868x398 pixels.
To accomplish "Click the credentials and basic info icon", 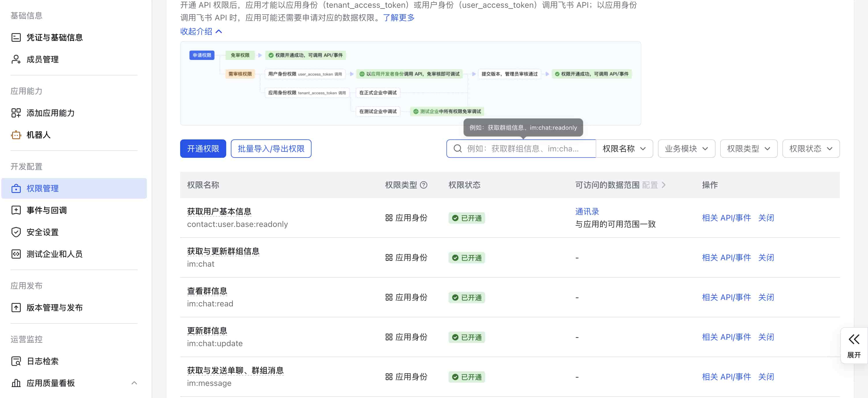I will [16, 37].
